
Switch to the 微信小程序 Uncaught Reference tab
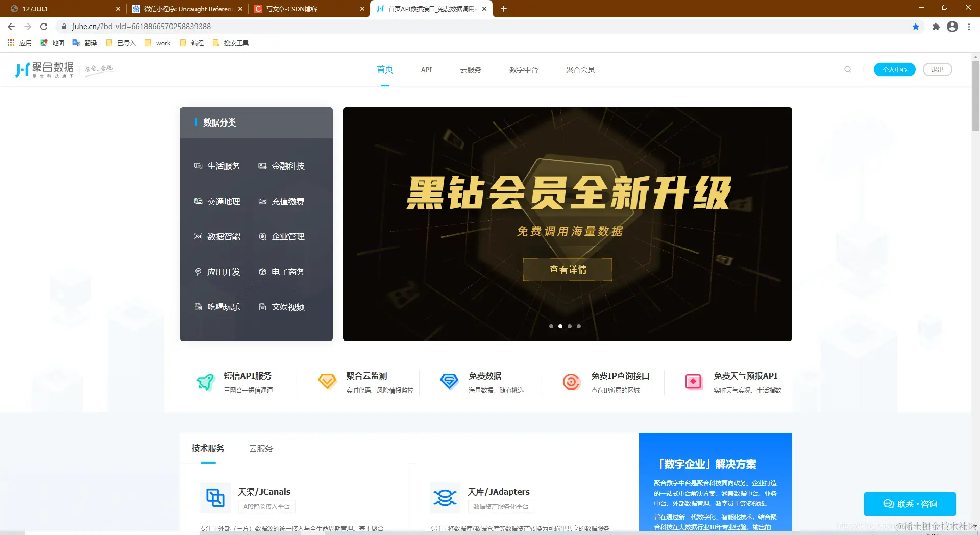click(186, 9)
